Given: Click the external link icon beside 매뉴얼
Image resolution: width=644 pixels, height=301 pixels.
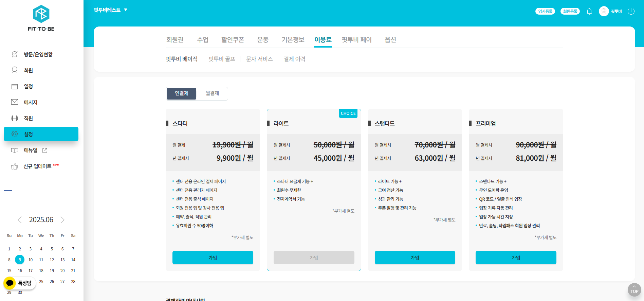Looking at the screenshot, I should (x=45, y=150).
